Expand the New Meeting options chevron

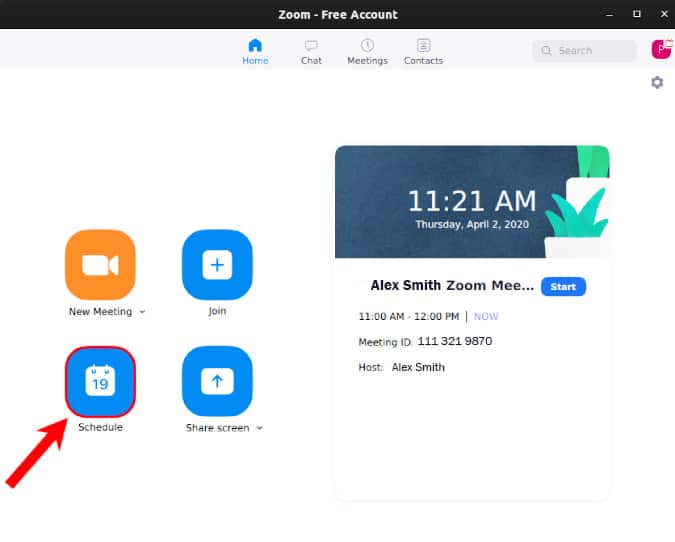tap(142, 312)
